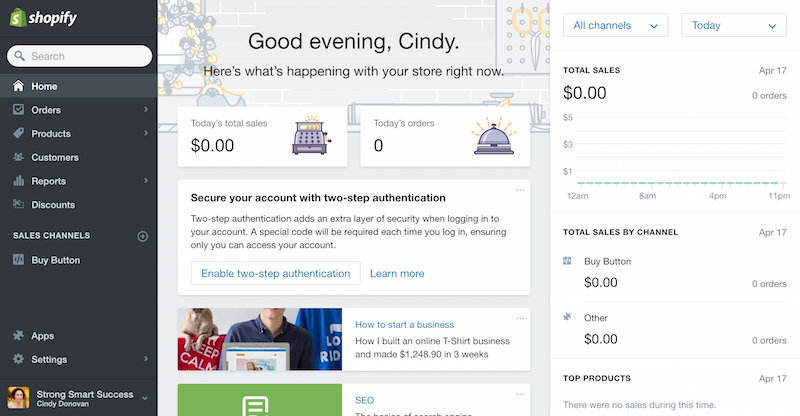Open the All channels dropdown
800x416 pixels.
coord(615,26)
